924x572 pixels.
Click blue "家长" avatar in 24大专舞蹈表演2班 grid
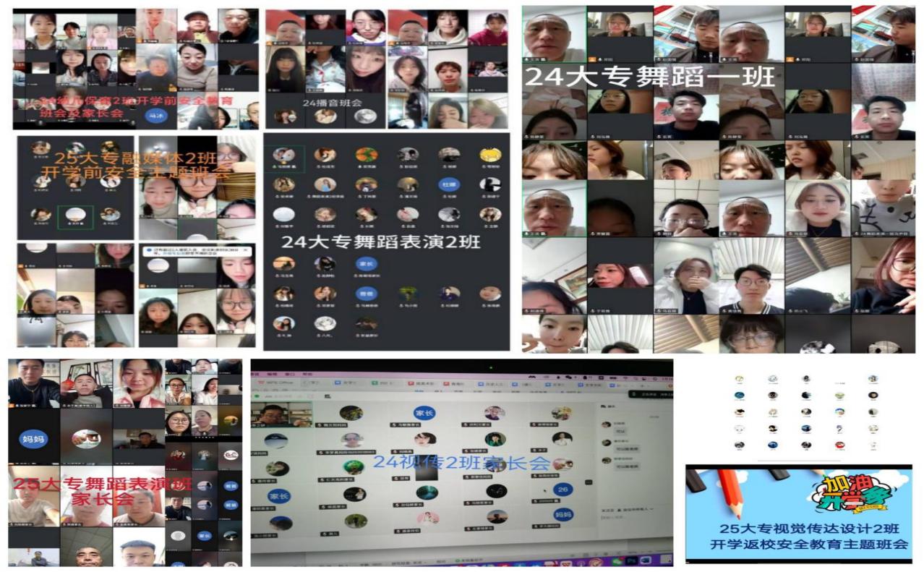point(366,264)
